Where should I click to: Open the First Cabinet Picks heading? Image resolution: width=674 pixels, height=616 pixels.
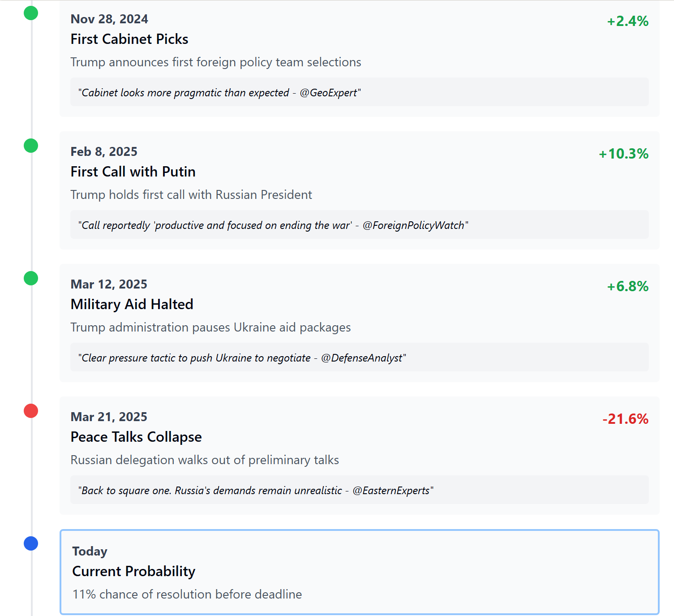point(129,39)
